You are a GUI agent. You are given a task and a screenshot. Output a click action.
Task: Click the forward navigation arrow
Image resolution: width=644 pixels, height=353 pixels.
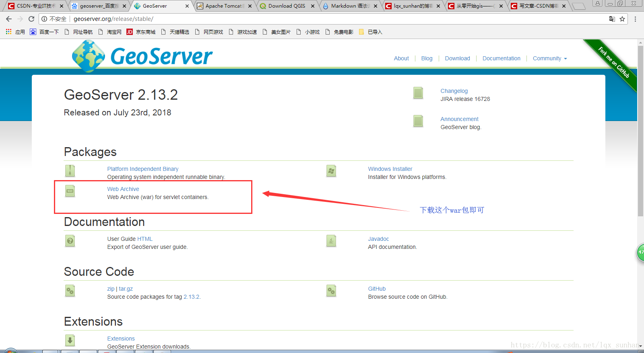click(x=20, y=19)
